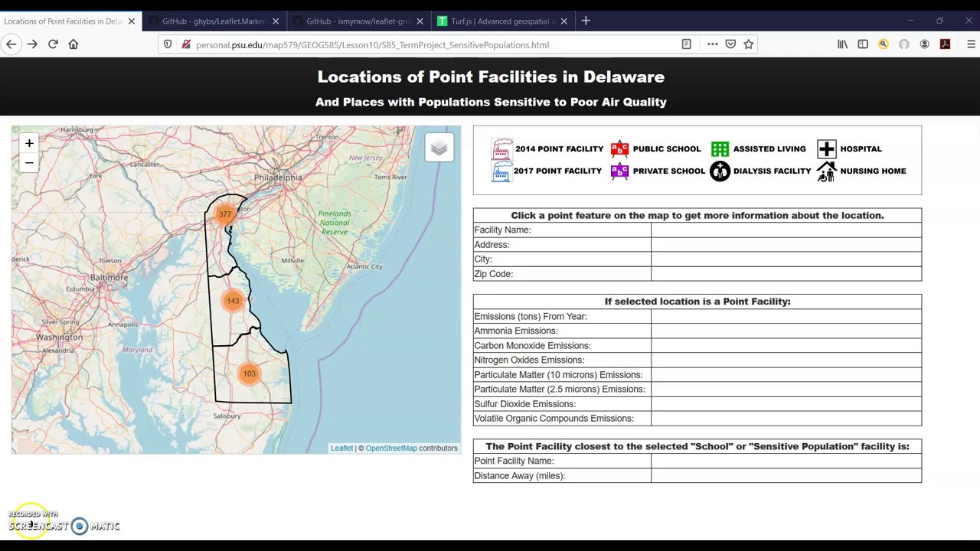Click the 'Philadelphia' label on the map
Screen dimensions: 980x551
278,178
